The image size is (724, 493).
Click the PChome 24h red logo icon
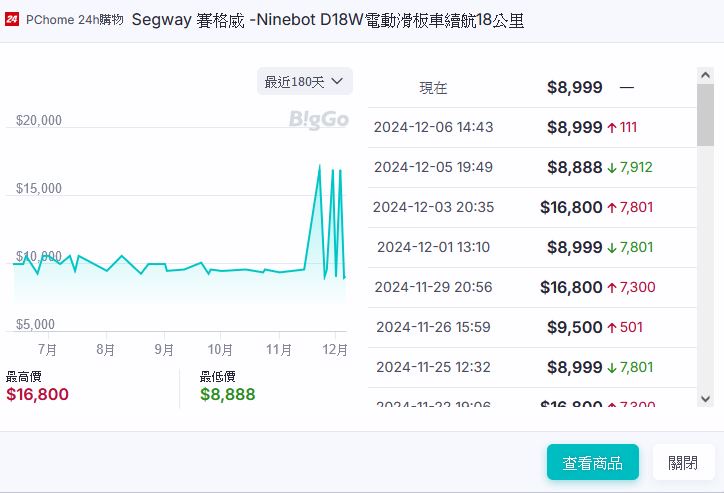12,20
